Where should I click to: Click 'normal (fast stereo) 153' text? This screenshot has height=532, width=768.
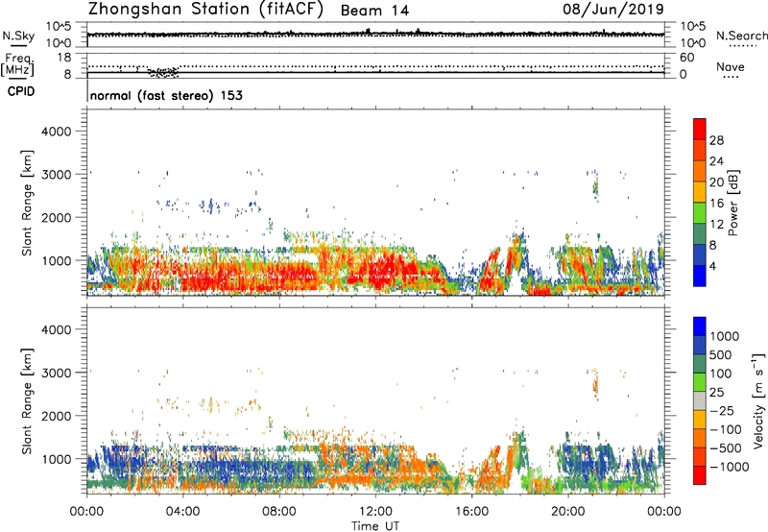click(166, 95)
